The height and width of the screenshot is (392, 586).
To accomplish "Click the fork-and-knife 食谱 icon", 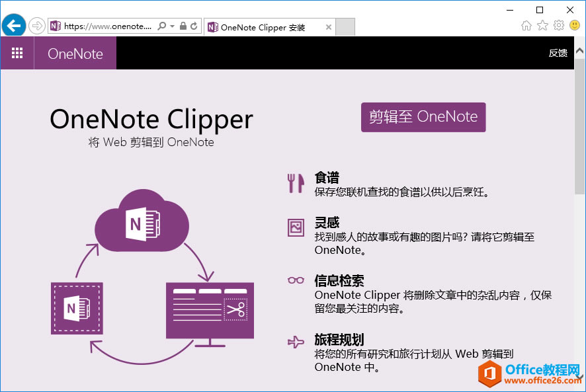I will [x=296, y=182].
